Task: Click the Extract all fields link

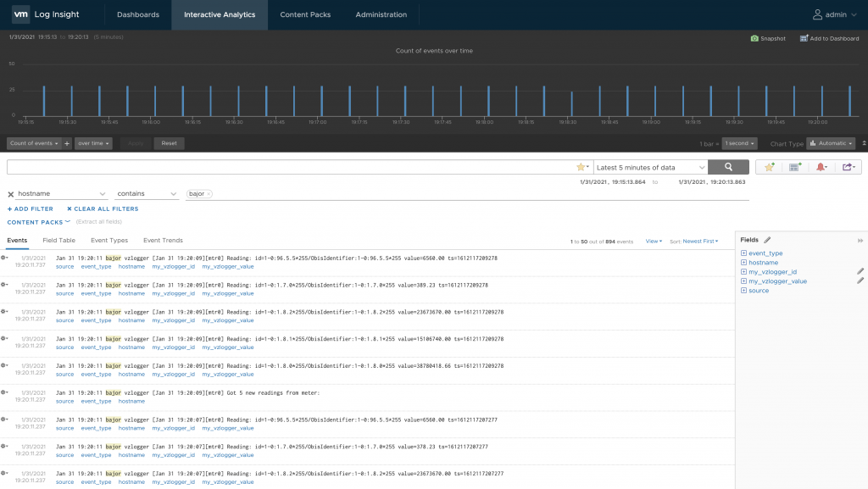Action: pos(99,222)
